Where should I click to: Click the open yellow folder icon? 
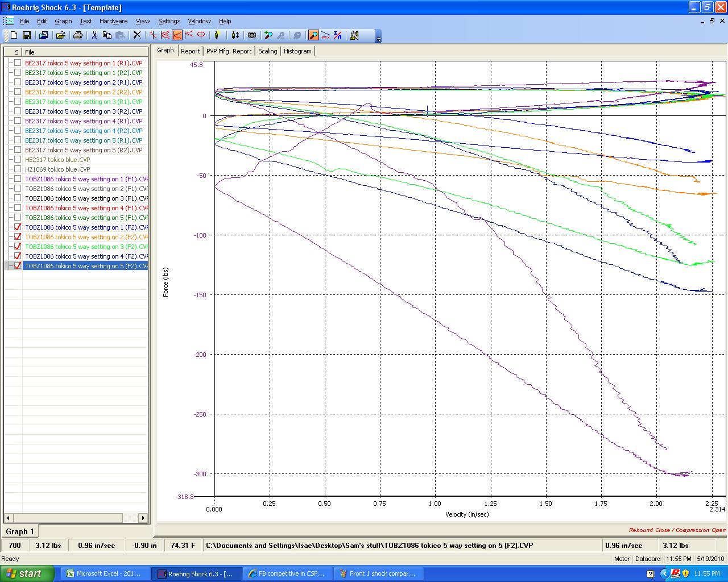pos(60,35)
